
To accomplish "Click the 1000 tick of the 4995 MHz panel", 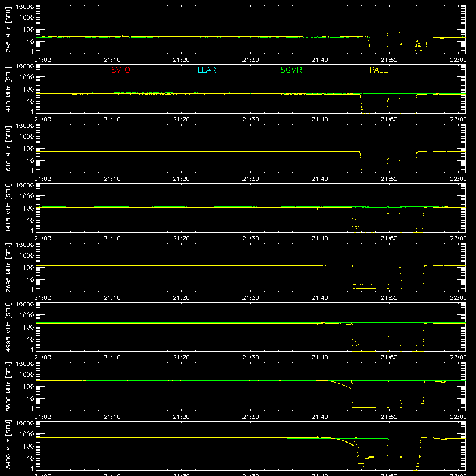I will 27,315.
